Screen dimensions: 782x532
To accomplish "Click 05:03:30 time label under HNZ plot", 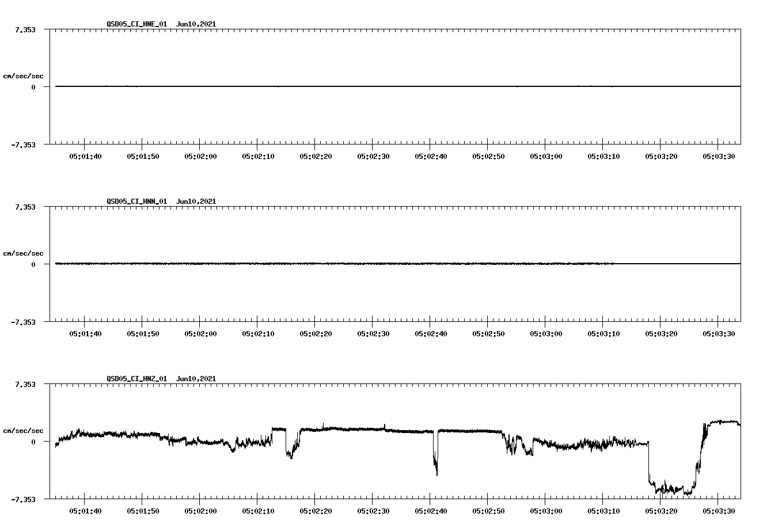I will click(x=719, y=511).
